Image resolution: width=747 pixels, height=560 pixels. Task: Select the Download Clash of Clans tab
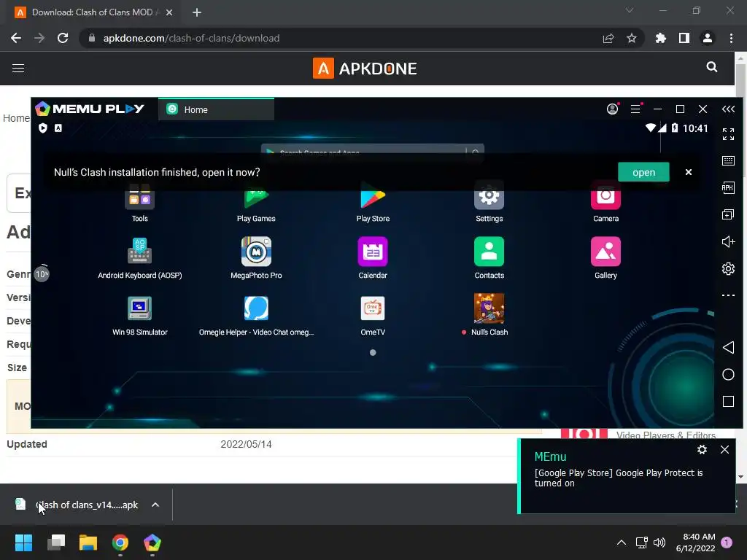(93, 12)
